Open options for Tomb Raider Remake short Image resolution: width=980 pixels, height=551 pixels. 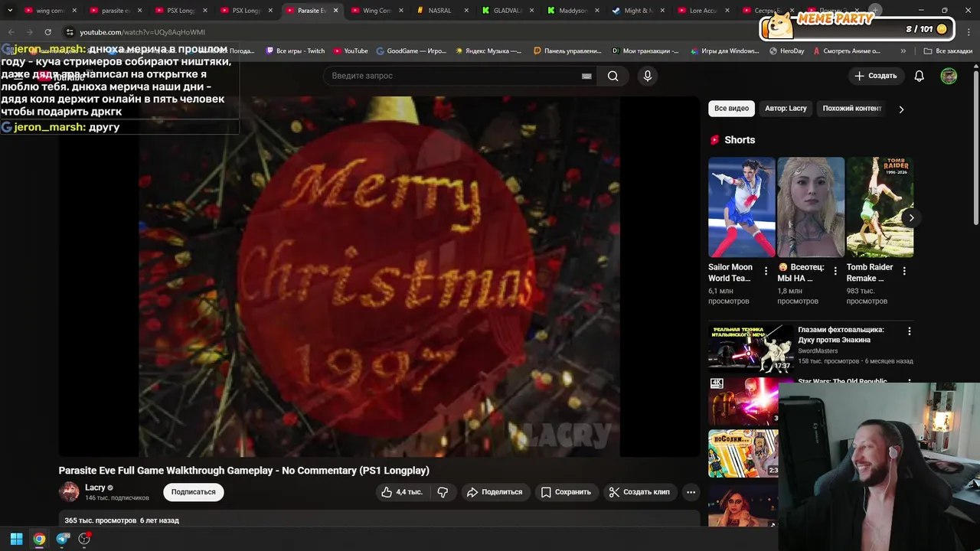[904, 271]
